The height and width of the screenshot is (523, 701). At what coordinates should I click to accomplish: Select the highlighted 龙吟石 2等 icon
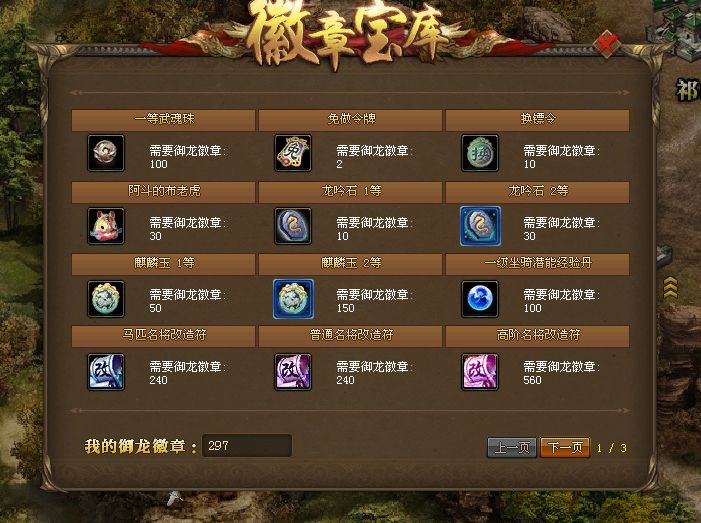(480, 226)
